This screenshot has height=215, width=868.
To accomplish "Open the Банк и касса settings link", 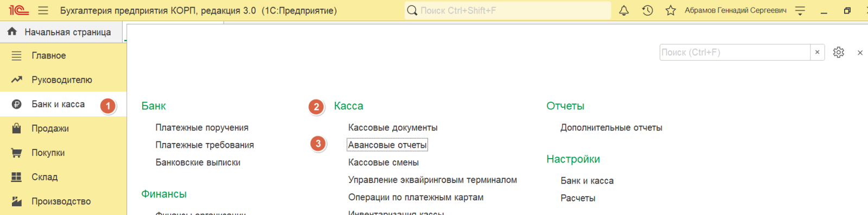I will [x=587, y=180].
